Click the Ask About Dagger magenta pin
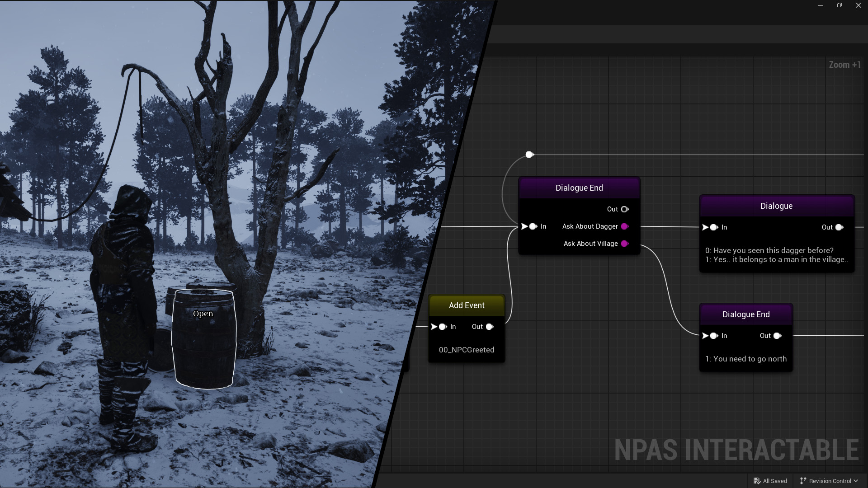Image resolution: width=868 pixels, height=488 pixels. pyautogui.click(x=625, y=226)
